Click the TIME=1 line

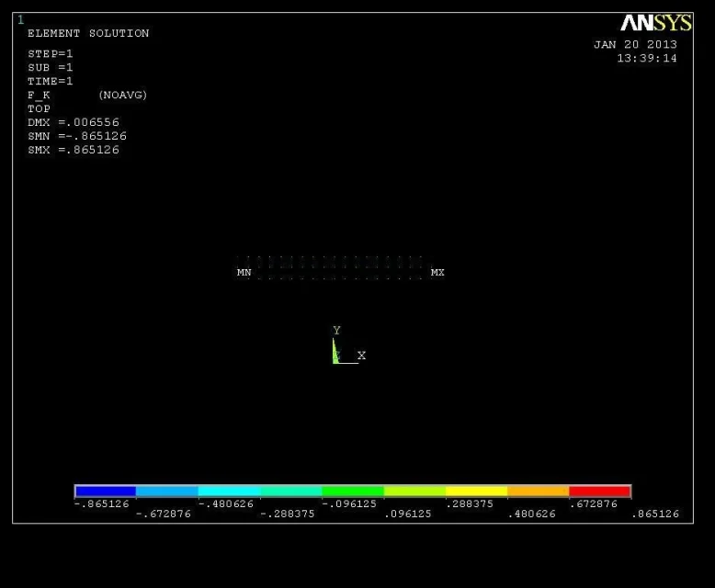coord(51,81)
